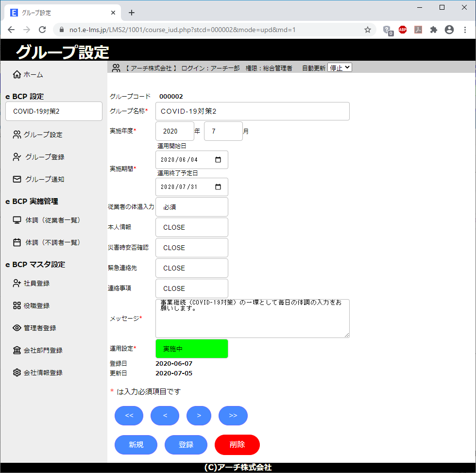The image size is (476, 473).
Task: Open the browser extensions puzzle icon
Action: pos(434,30)
